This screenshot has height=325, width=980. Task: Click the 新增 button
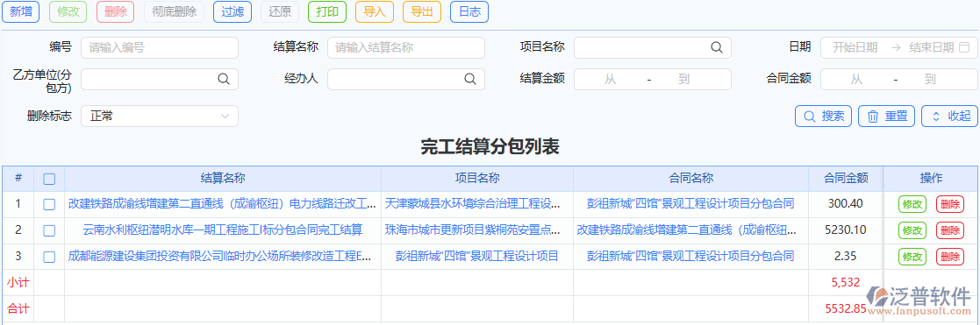pyautogui.click(x=21, y=12)
